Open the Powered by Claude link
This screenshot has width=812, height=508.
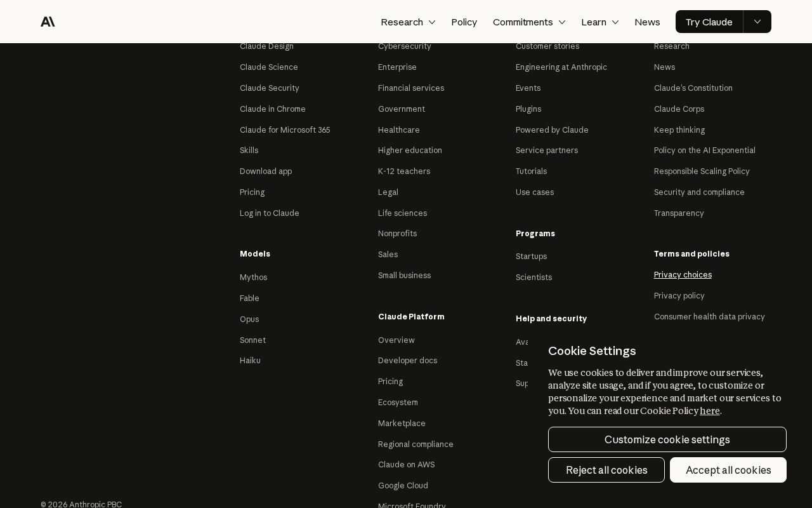point(552,130)
